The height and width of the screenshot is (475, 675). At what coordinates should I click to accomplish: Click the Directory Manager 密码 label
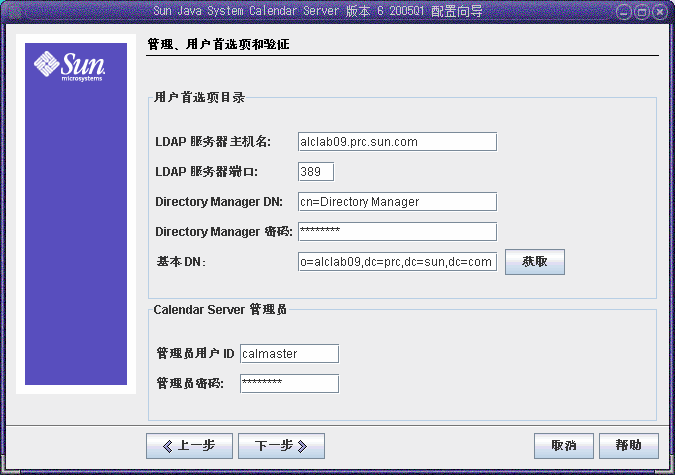pyautogui.click(x=224, y=232)
